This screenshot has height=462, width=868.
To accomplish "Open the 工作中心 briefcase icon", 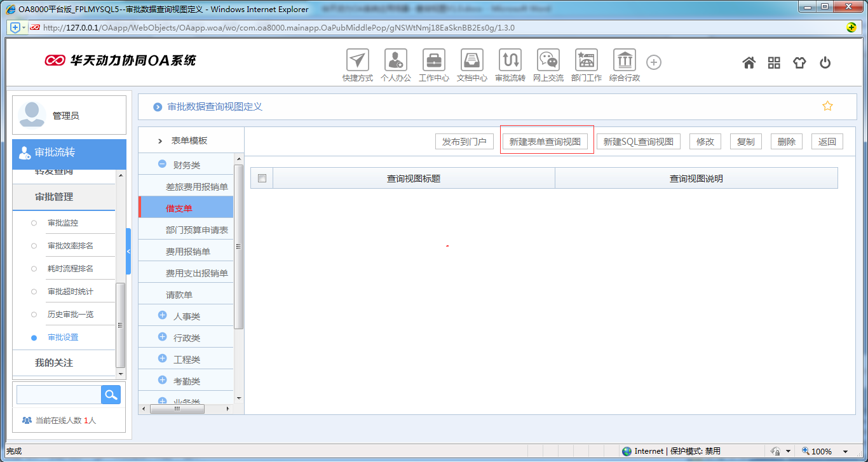I will coord(434,60).
